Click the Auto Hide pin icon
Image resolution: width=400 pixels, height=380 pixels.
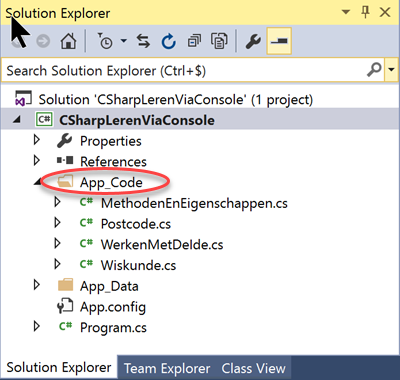(365, 12)
